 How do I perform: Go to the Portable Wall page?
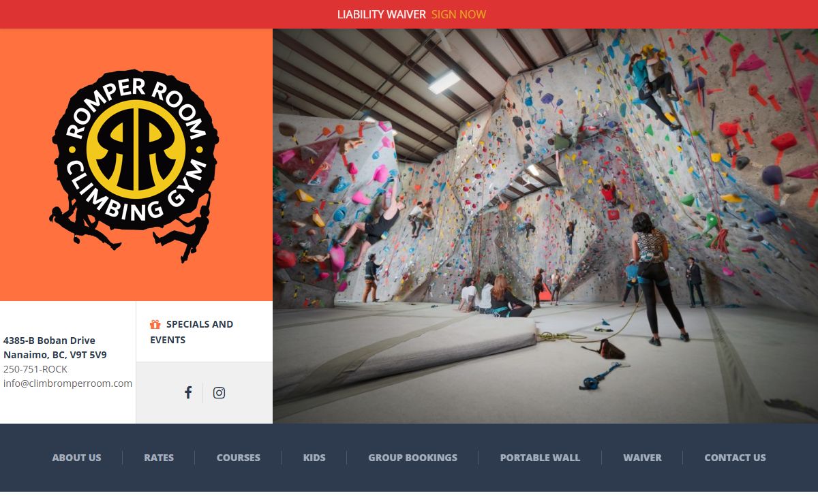pos(540,458)
